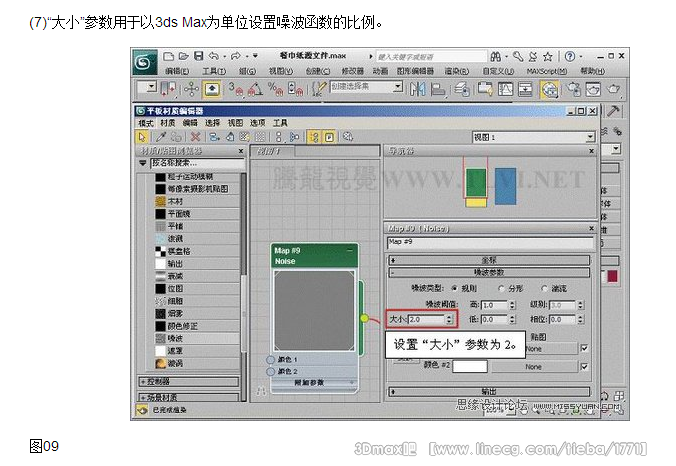This screenshot has height=466, width=676.
Task: Select the Align tool icon
Action: pos(438,89)
